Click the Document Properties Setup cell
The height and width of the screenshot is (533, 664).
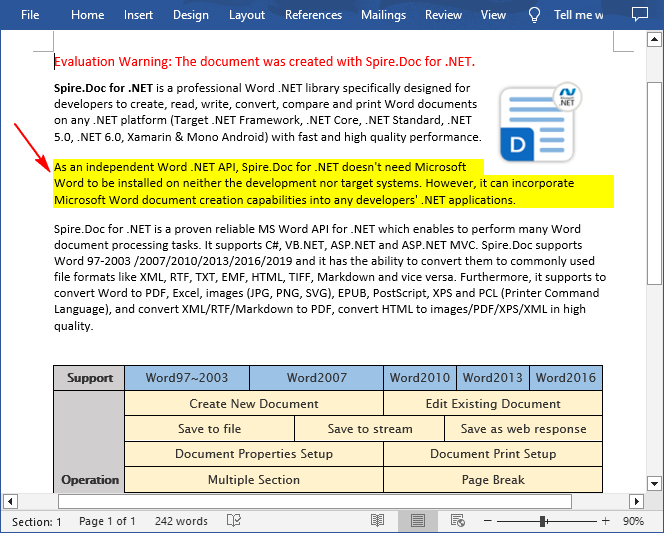[x=254, y=454]
